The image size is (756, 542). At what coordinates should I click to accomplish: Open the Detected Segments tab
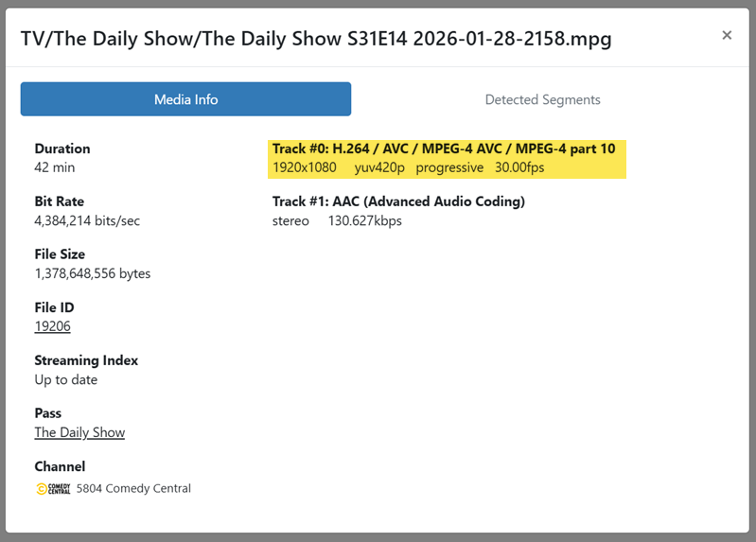(x=542, y=99)
